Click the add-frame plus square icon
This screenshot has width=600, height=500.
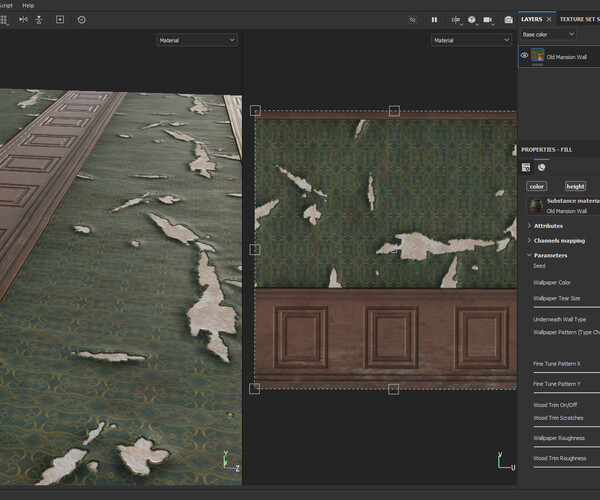tap(60, 20)
